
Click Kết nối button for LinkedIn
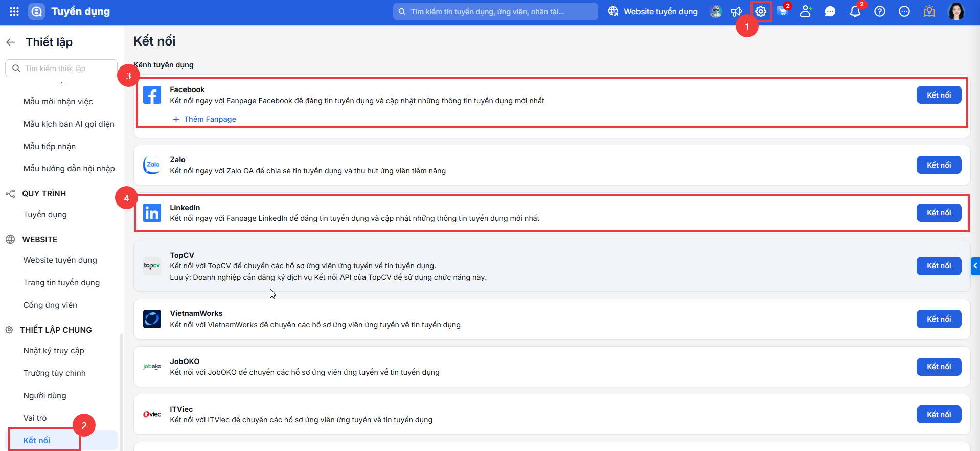[939, 213]
